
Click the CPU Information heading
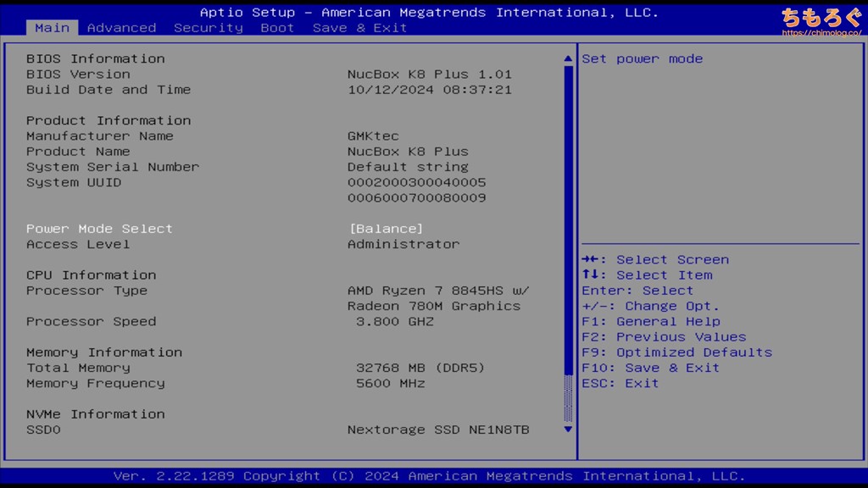coord(92,275)
